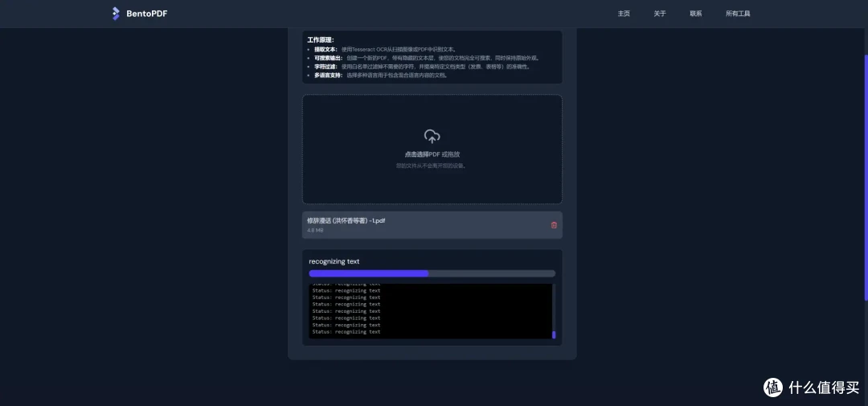Click the last Status: recognizing text log line
The width and height of the screenshot is (868, 406).
346,332
